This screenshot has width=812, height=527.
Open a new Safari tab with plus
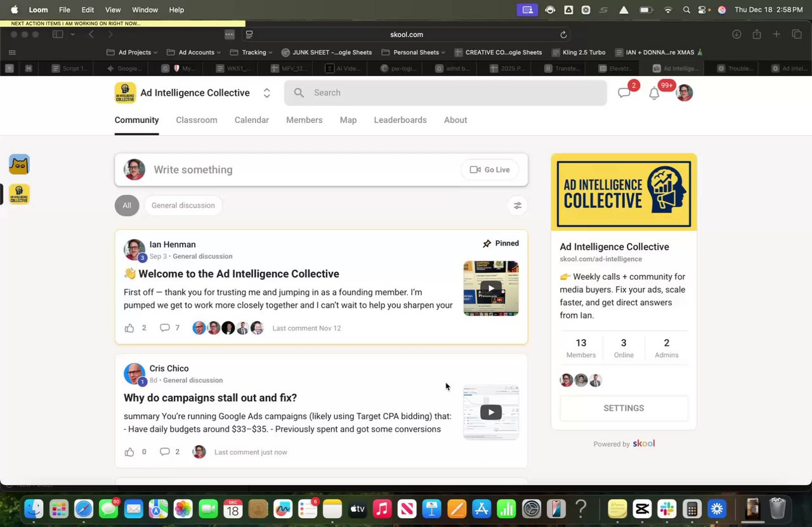pyautogui.click(x=776, y=34)
